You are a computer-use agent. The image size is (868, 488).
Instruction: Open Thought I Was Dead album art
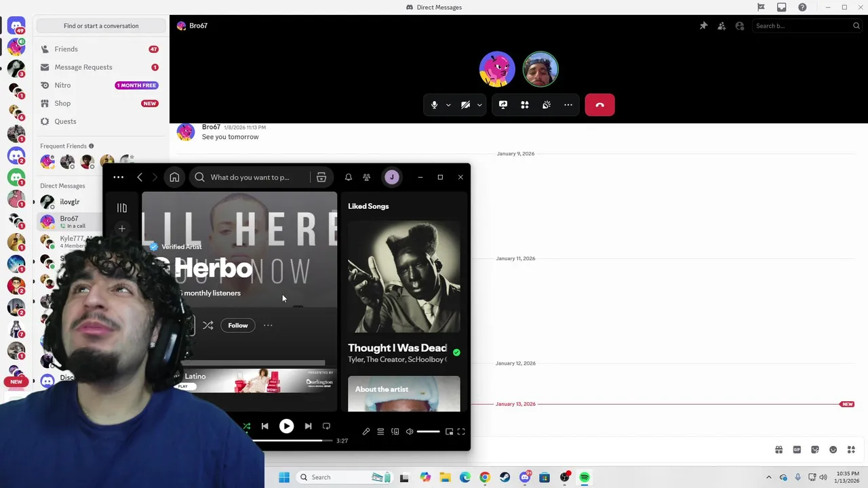click(404, 277)
